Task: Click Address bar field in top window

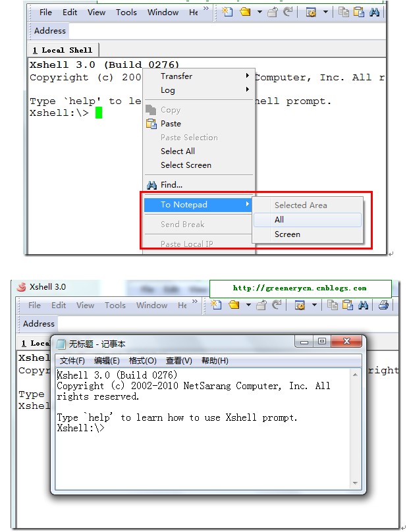Action: pos(227,31)
